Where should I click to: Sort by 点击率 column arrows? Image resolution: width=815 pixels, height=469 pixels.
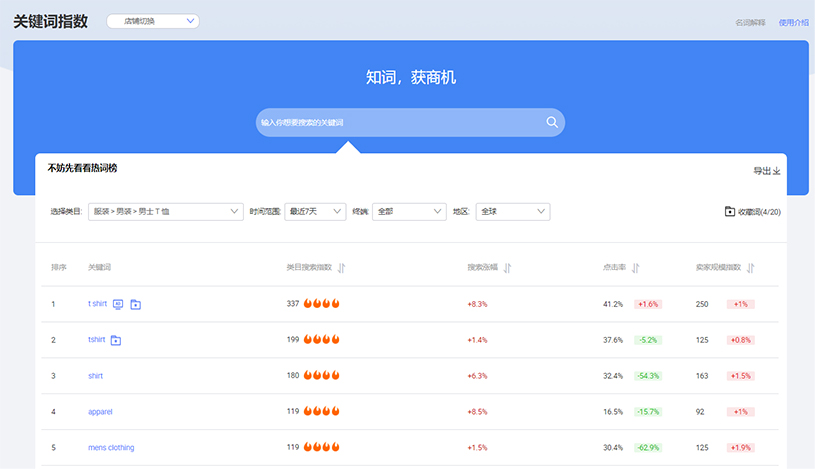[636, 268]
